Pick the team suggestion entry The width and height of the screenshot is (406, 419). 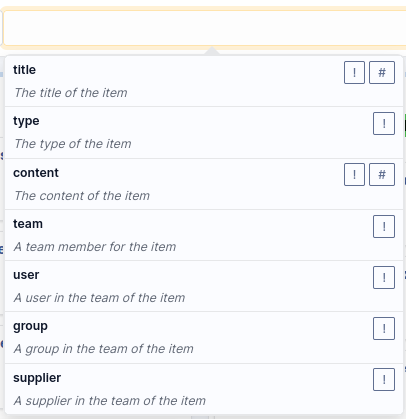pyautogui.click(x=204, y=235)
